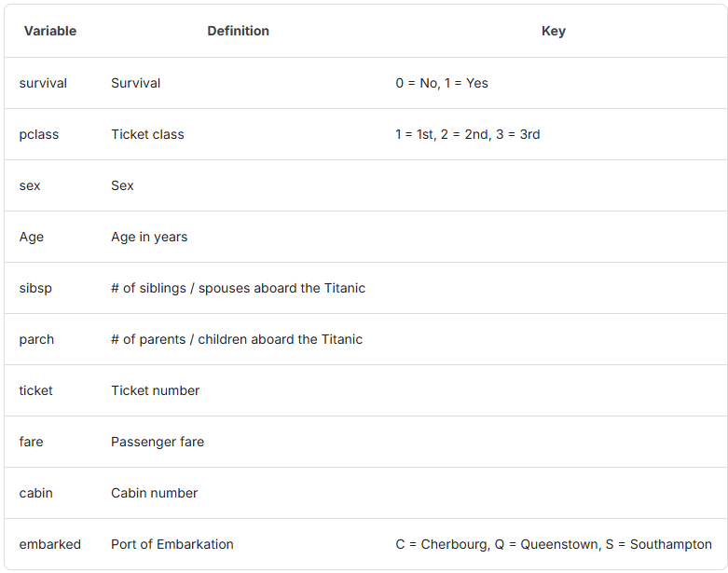
Task: Click the ticket variable name
Action: (35, 390)
